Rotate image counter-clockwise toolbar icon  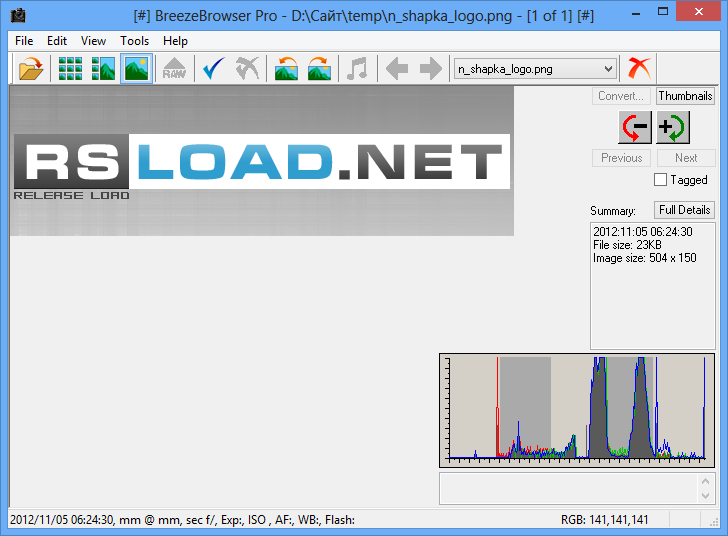(x=286, y=69)
